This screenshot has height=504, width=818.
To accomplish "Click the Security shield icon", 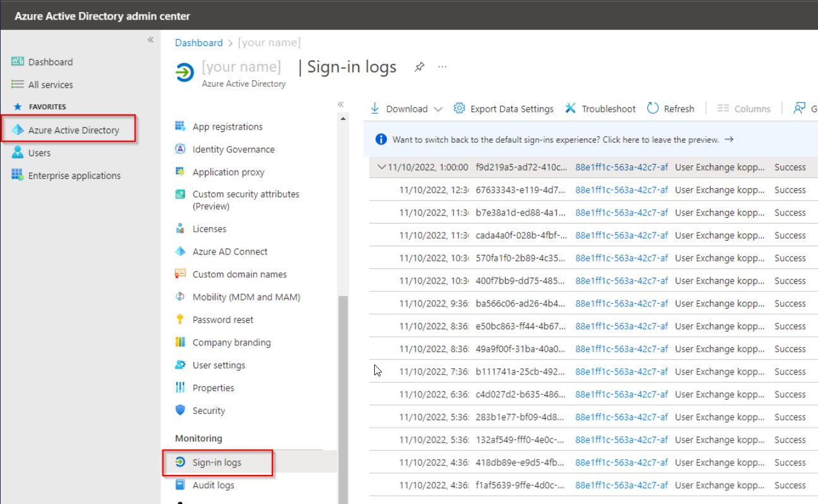I will pos(180,411).
